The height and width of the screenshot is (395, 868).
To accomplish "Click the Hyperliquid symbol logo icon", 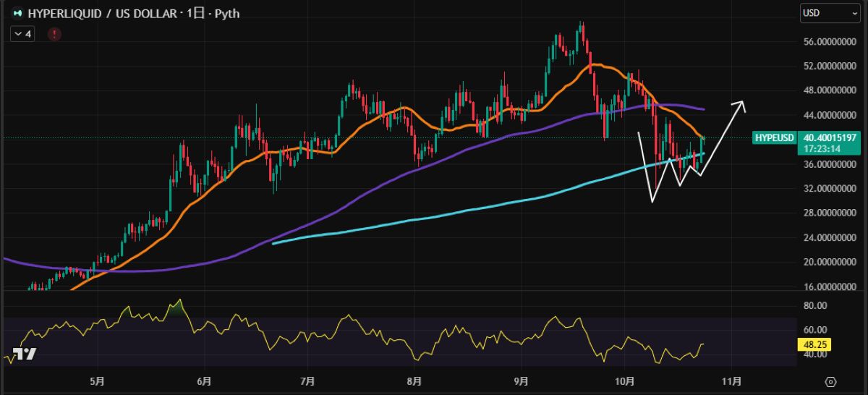I will (x=17, y=13).
